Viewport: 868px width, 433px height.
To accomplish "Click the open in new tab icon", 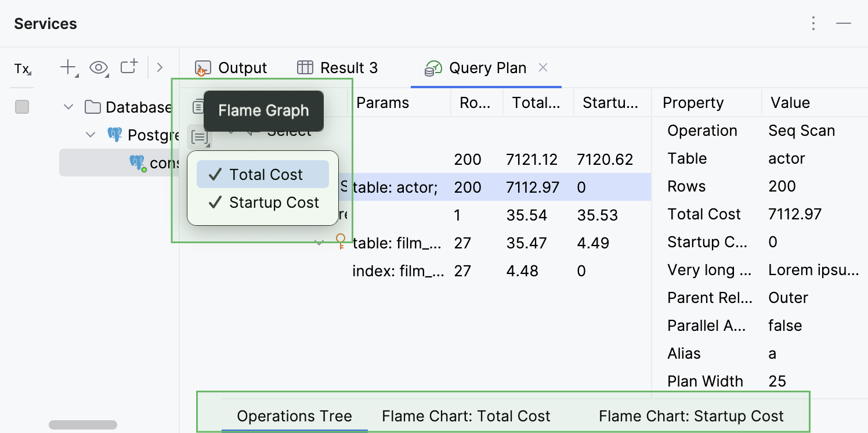I will point(129,66).
